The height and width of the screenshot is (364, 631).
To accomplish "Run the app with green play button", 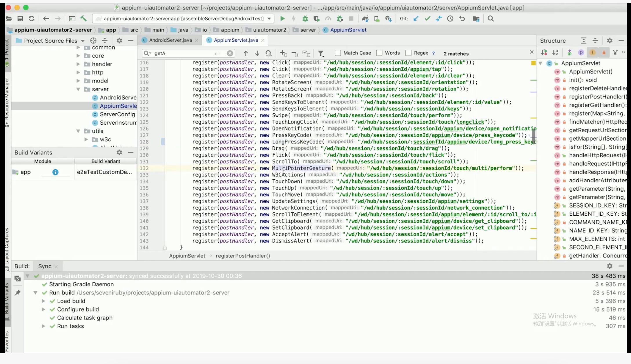I will (282, 19).
